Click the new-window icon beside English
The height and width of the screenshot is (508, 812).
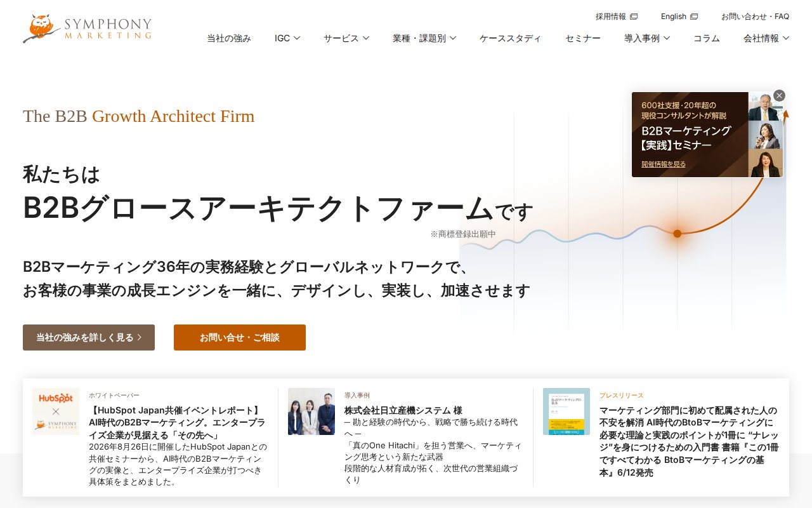[694, 17]
